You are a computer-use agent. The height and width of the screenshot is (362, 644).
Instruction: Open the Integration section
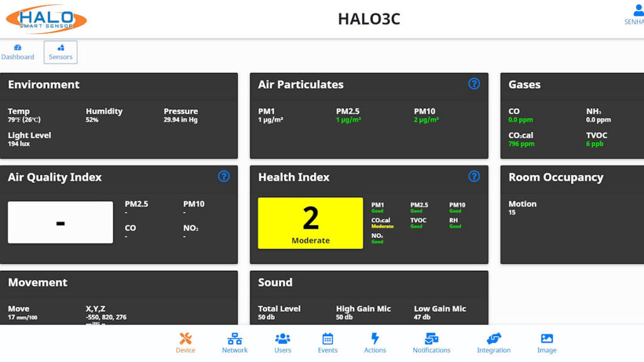494,343
